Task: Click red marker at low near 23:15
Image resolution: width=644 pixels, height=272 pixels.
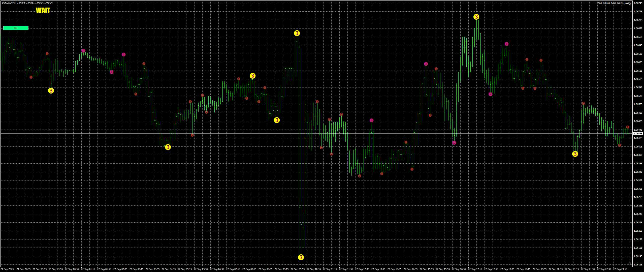Action: pyautogui.click(x=620, y=145)
